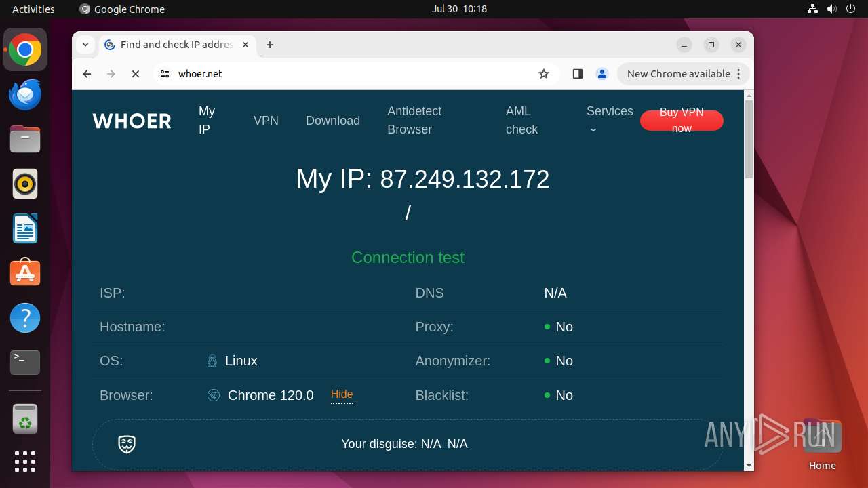868x488 pixels.
Task: Select the IP address 87.249.132.172
Action: (465, 180)
